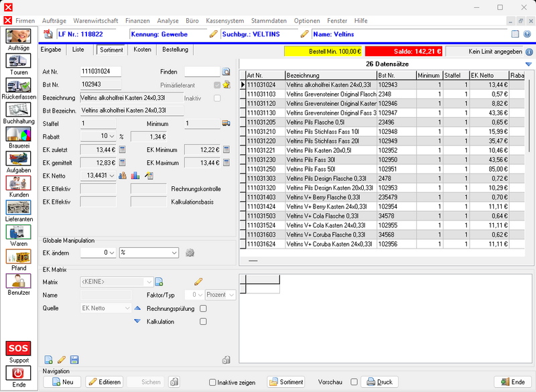Open the Benutzer sidebar module

click(x=19, y=281)
